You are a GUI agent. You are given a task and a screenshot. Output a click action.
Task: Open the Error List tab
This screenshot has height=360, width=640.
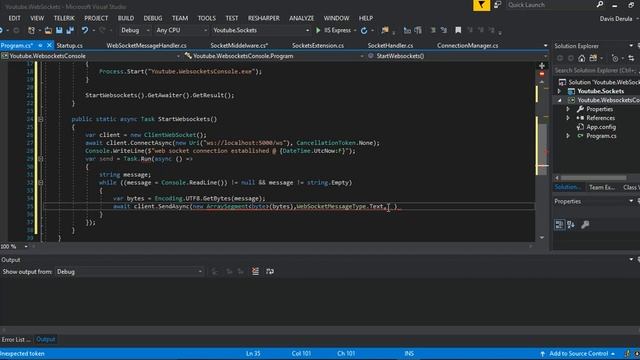tap(16, 340)
